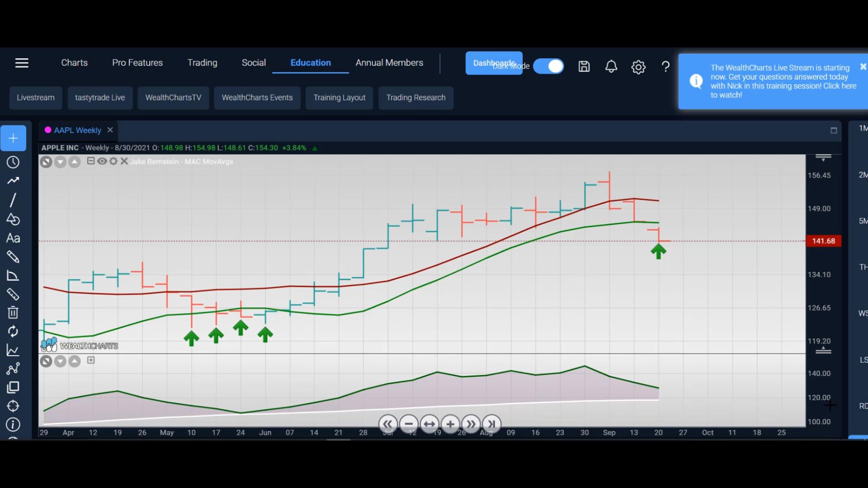Zoom in chart with plus button
Screen dimensions: 868x488
450,424
